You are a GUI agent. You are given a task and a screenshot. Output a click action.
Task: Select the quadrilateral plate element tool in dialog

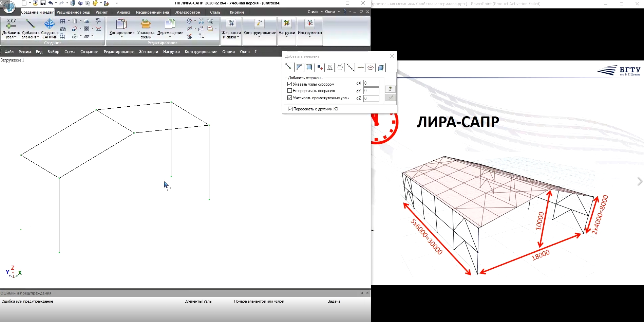point(309,67)
